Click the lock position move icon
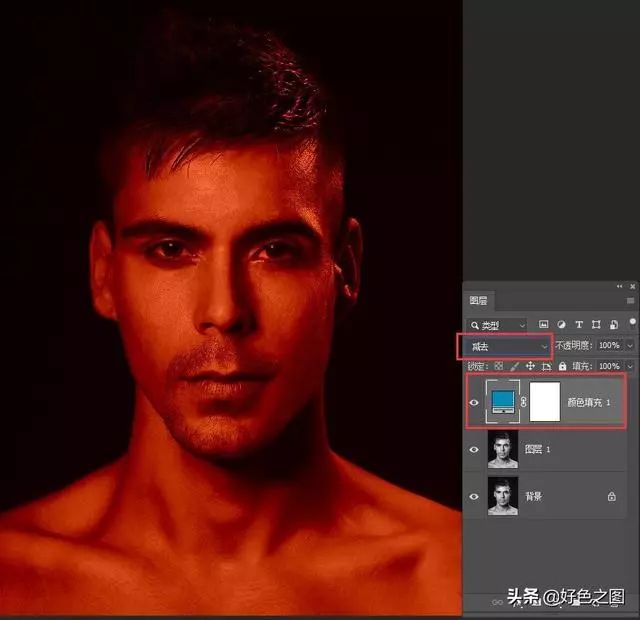640x620 pixels. [528, 366]
